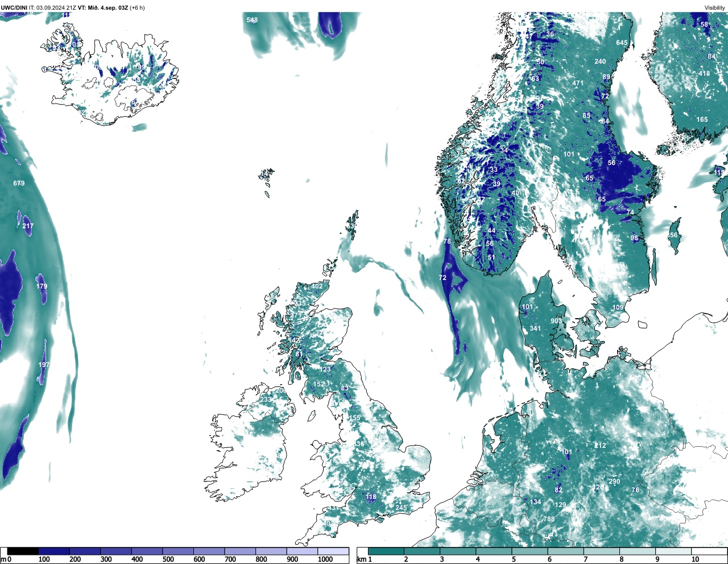Click the value 85 in central Sweden
Viewport: 728px width, 564px height.
click(586, 116)
